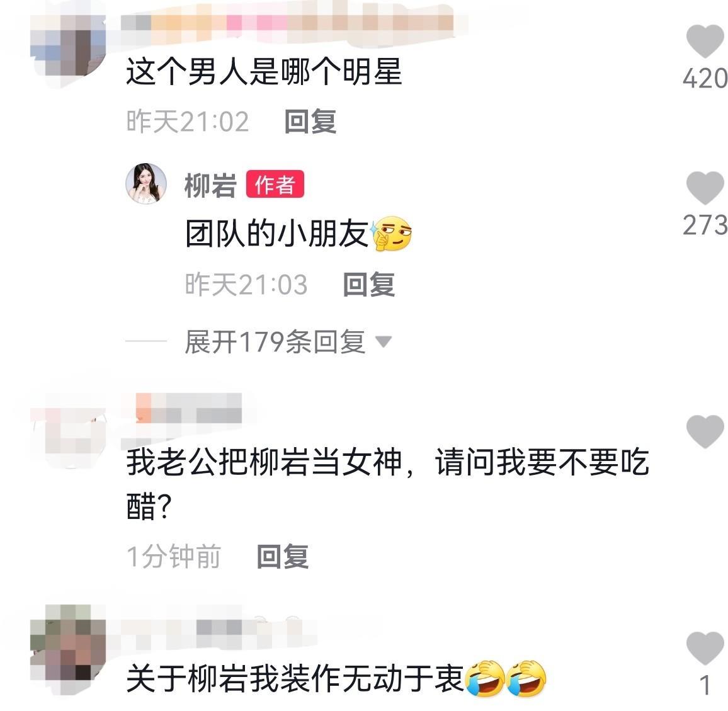Open the 柳岩 username link
Screen dimensions: 728x711
(x=211, y=185)
